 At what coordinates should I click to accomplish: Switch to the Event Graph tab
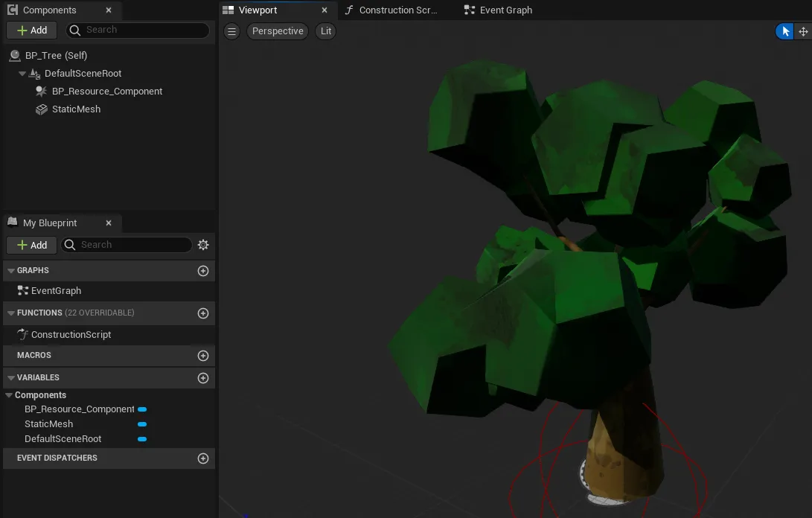[x=506, y=10]
